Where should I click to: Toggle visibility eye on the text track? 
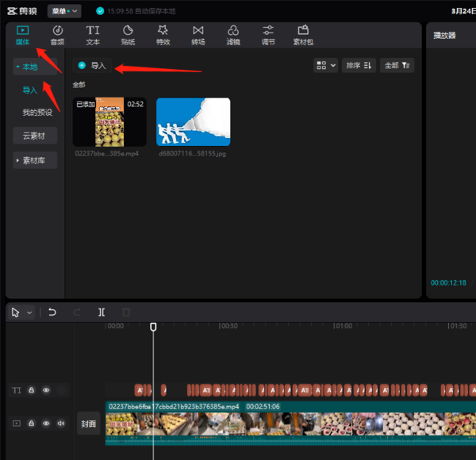pyautogui.click(x=46, y=390)
